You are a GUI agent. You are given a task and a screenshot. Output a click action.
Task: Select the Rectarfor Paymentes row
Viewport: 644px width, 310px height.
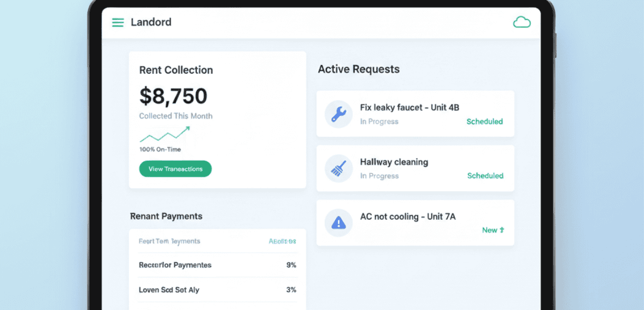point(218,265)
